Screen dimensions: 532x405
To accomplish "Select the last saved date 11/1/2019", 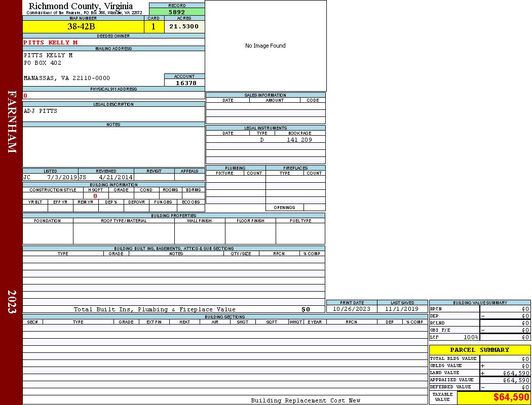I will click(401, 309).
